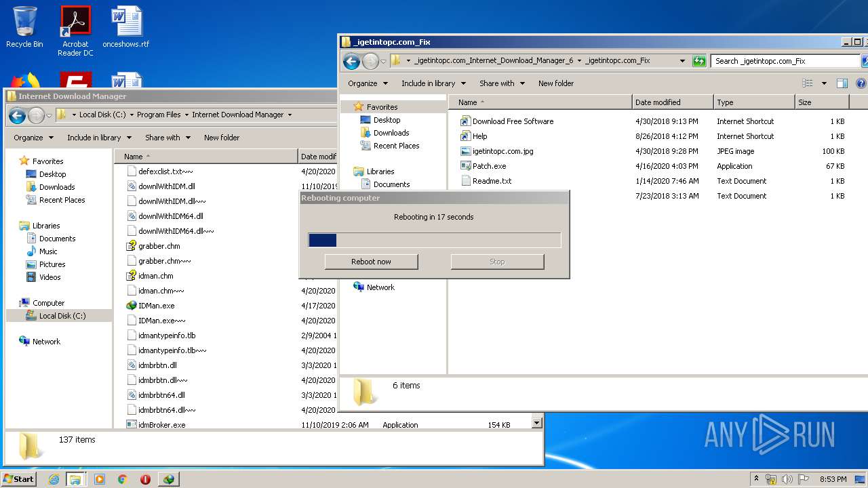The height and width of the screenshot is (488, 868).
Task: Sort by Size column in Fix window
Action: pos(822,102)
